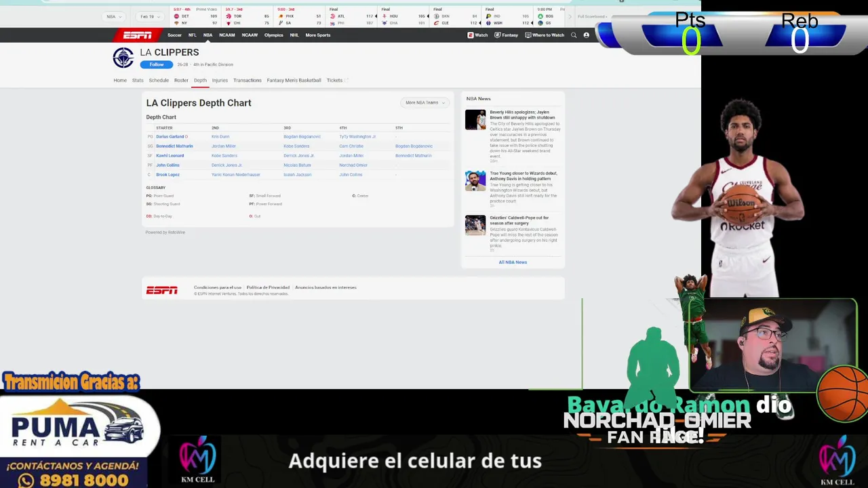Open the NCAAW menu
868x488 pixels.
(x=250, y=35)
